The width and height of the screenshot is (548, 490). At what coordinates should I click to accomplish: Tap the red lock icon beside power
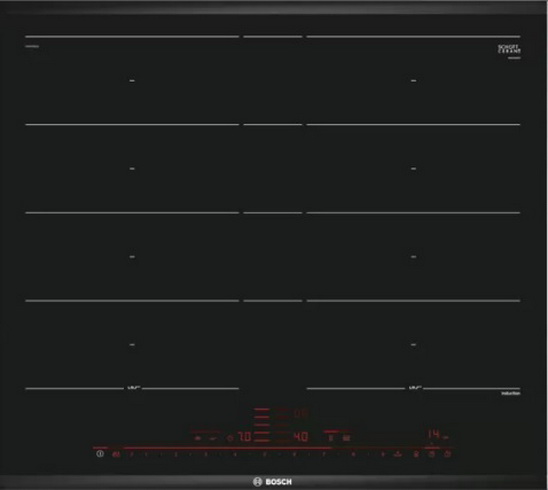(116, 454)
